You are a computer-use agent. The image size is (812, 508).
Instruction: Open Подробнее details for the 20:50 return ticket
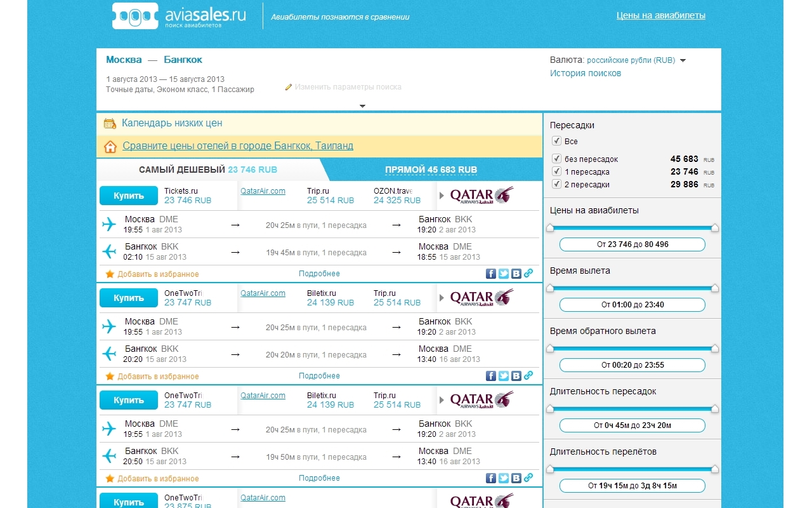point(319,478)
